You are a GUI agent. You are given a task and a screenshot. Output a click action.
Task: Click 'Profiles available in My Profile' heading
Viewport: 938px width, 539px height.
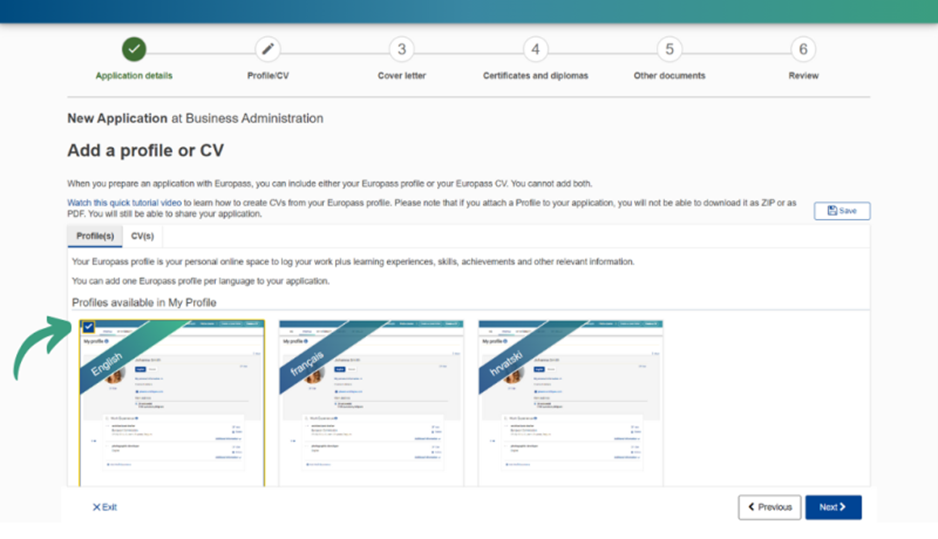pyautogui.click(x=144, y=303)
